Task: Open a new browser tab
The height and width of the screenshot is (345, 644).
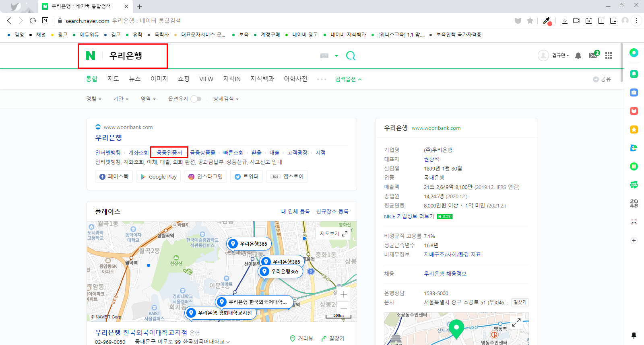Action: click(x=140, y=7)
